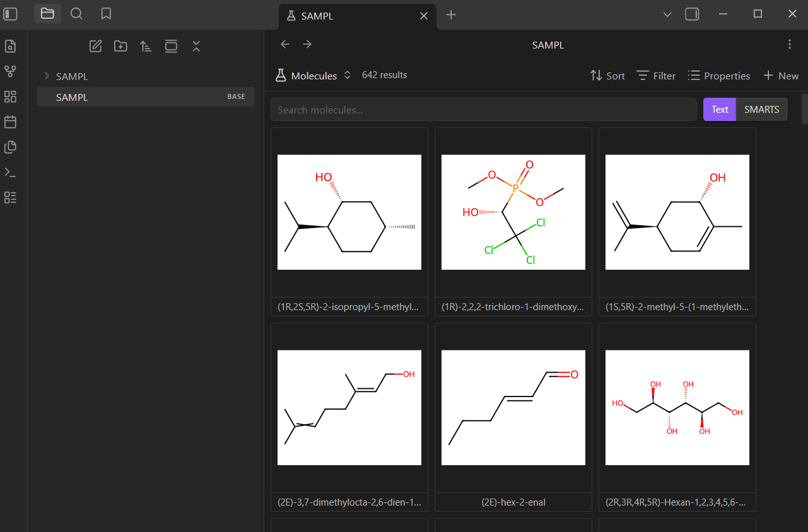Viewport: 808px width, 532px height.
Task: Switch search mode to Text
Action: coord(720,110)
